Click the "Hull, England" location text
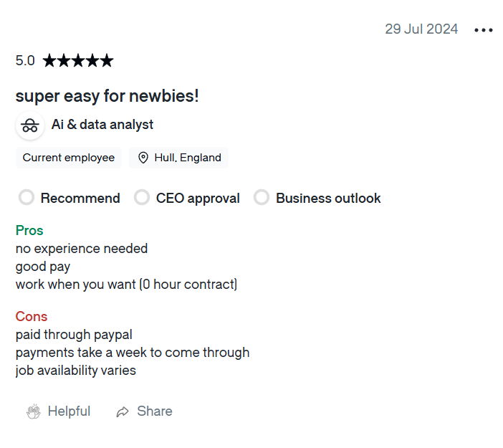 [188, 158]
